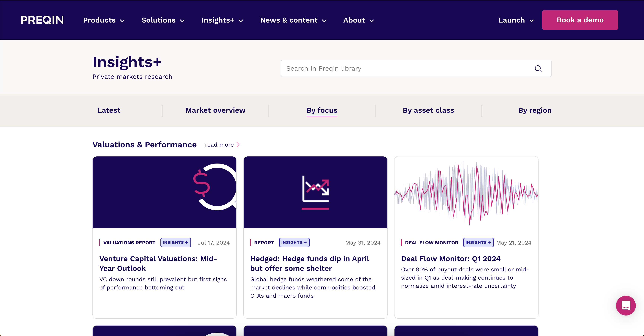The image size is (644, 336).
Task: Click the DEAL FLOW MONITOR category label
Action: [432, 243]
